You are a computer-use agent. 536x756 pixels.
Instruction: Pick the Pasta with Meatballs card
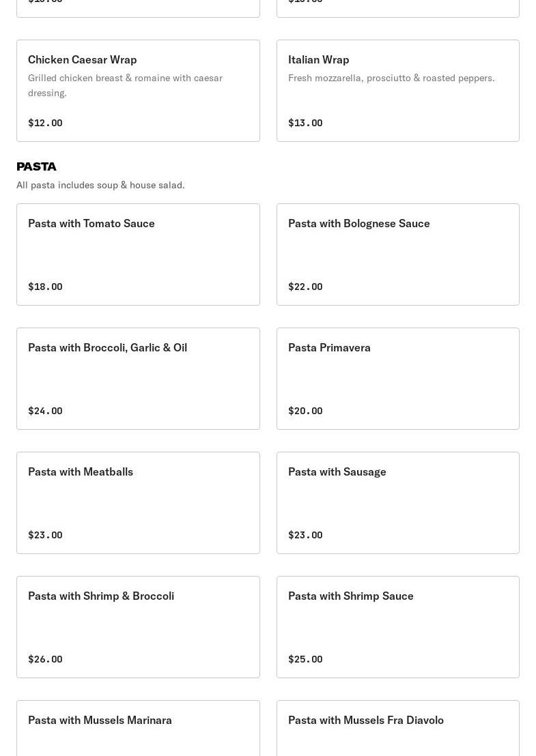click(138, 502)
